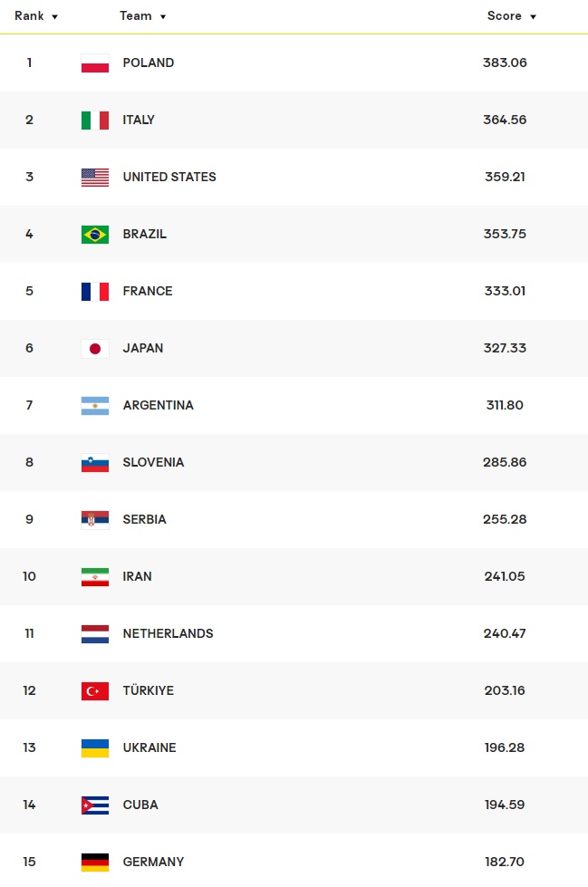Sort by Score column arrow
Image resolution: width=588 pixels, height=887 pixels.
coord(534,17)
